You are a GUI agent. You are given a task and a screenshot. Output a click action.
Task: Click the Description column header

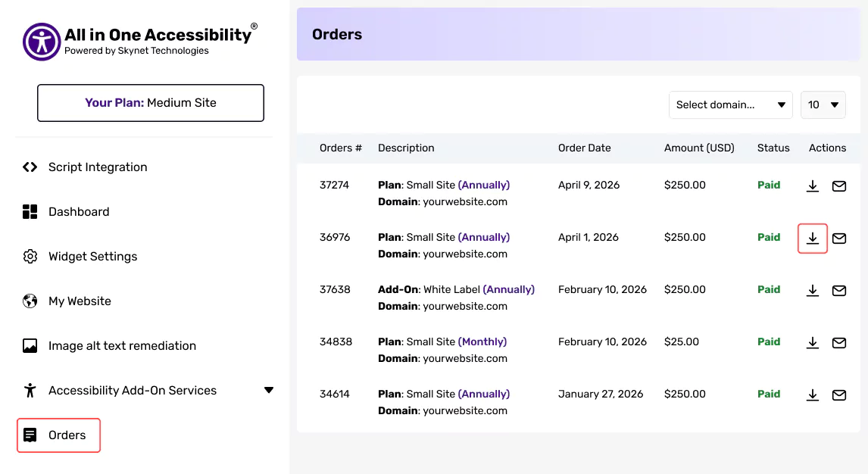point(406,148)
